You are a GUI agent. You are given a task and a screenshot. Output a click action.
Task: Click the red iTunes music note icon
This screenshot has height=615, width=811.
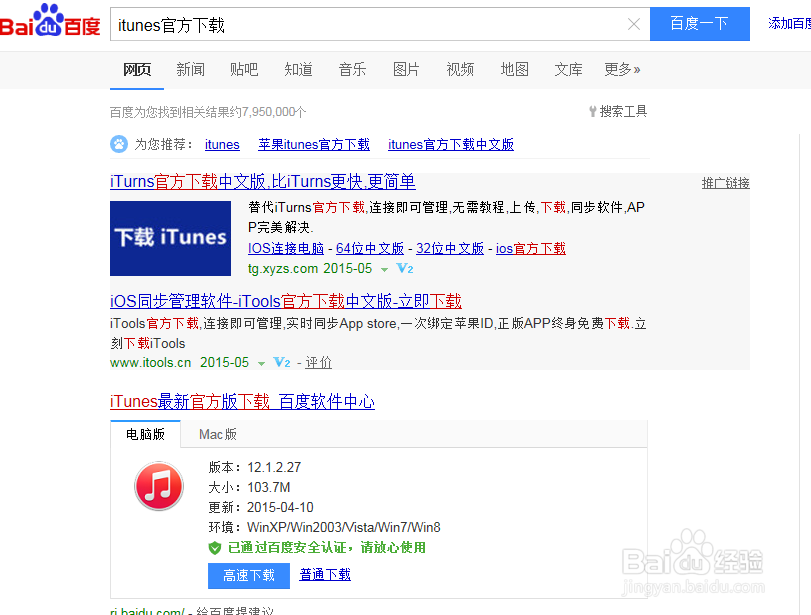(159, 486)
